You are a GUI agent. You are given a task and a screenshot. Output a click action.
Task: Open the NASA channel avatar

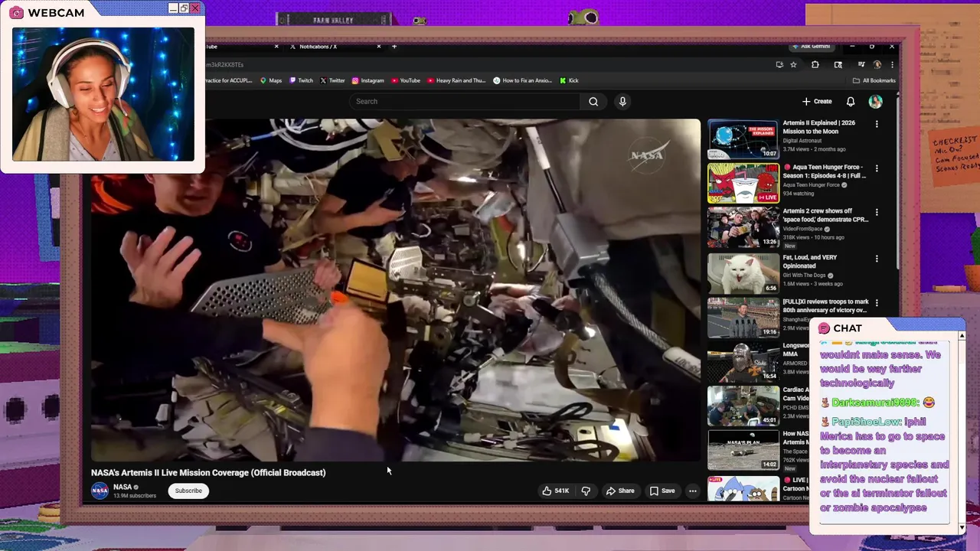(x=100, y=491)
